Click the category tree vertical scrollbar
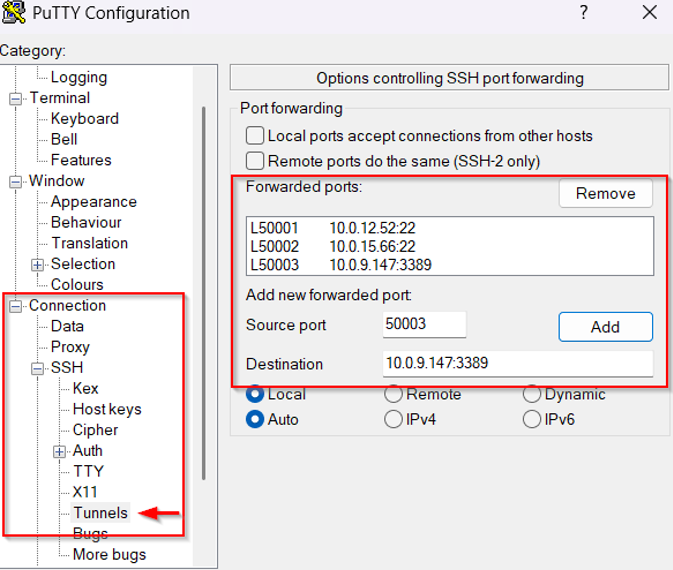 pyautogui.click(x=204, y=300)
